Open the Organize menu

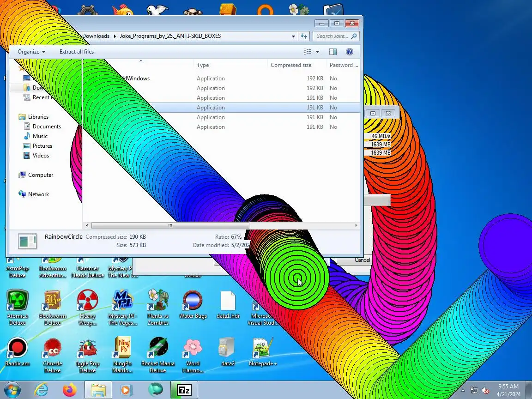coord(31,52)
